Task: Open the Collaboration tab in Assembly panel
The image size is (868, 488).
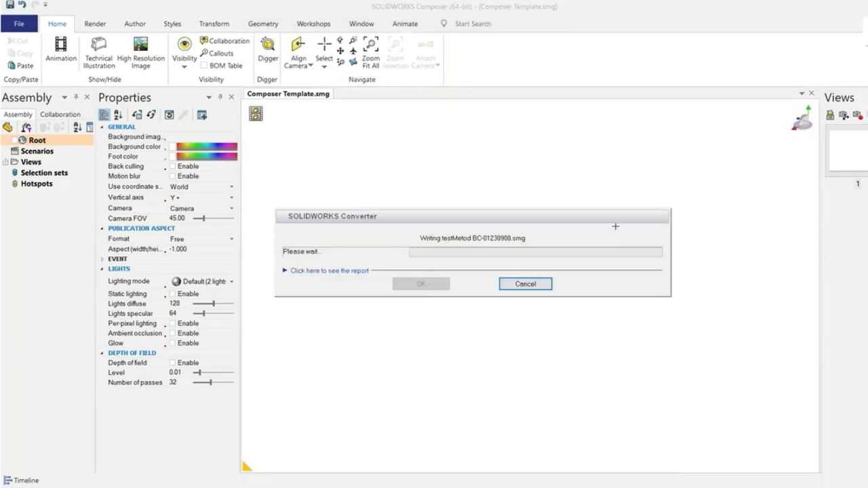Action: pos(60,114)
